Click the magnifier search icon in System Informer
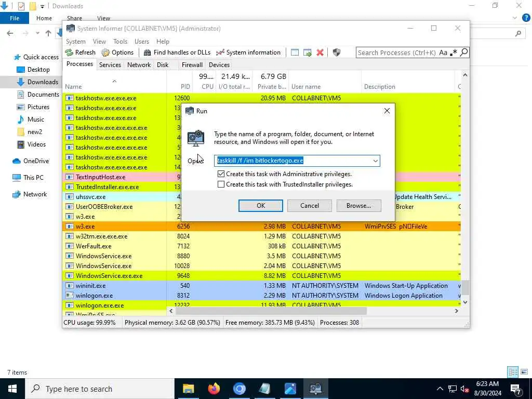This screenshot has width=532, height=399. pyautogui.click(x=464, y=52)
